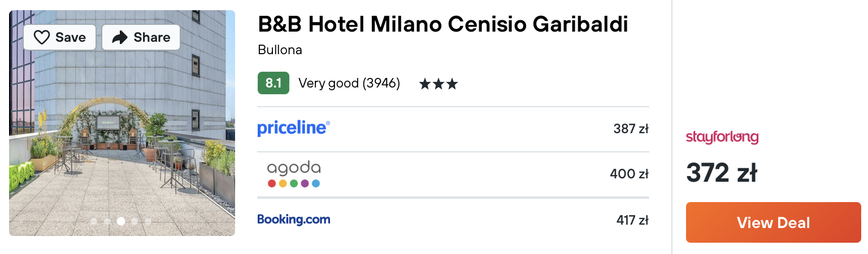Select the fourth photo carousel dot
The image size is (868, 254).
point(134,221)
